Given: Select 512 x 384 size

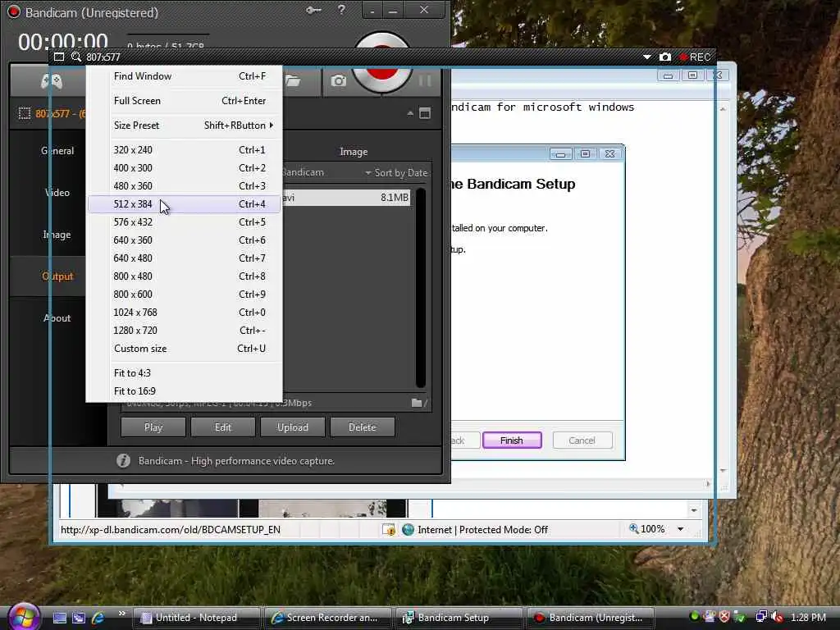Looking at the screenshot, I should pyautogui.click(x=185, y=204).
